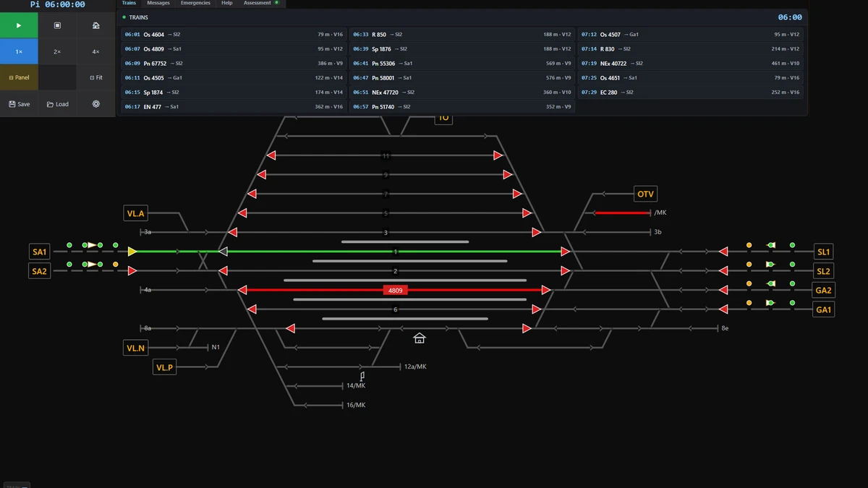Click the VL.A siding label
Viewport: 868px width, 488px height.
click(136, 213)
